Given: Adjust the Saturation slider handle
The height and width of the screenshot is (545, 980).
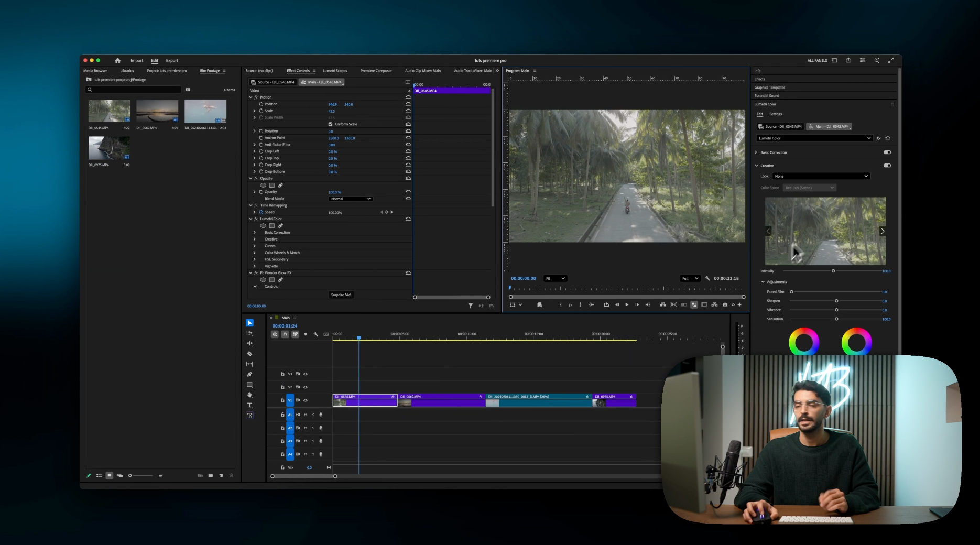Looking at the screenshot, I should (836, 319).
